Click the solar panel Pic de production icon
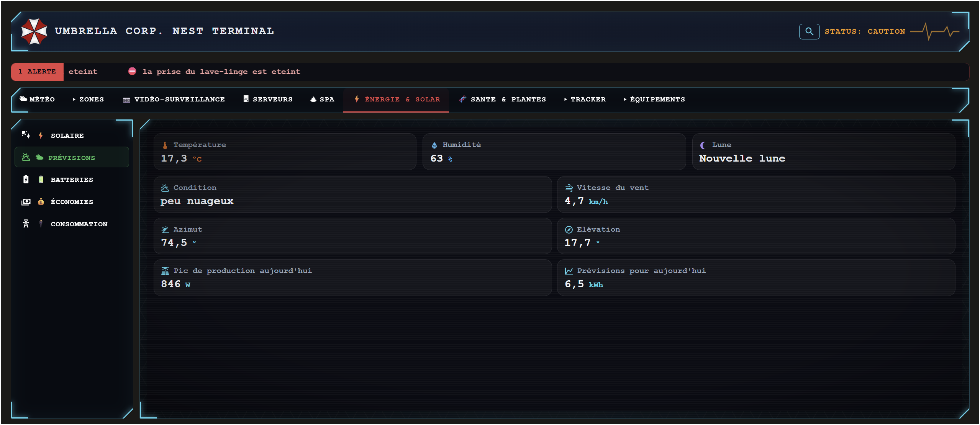Image resolution: width=980 pixels, height=425 pixels. click(165, 271)
